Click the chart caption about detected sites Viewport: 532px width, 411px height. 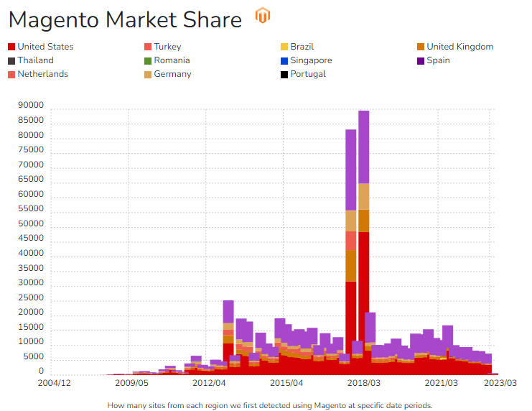[x=270, y=405]
